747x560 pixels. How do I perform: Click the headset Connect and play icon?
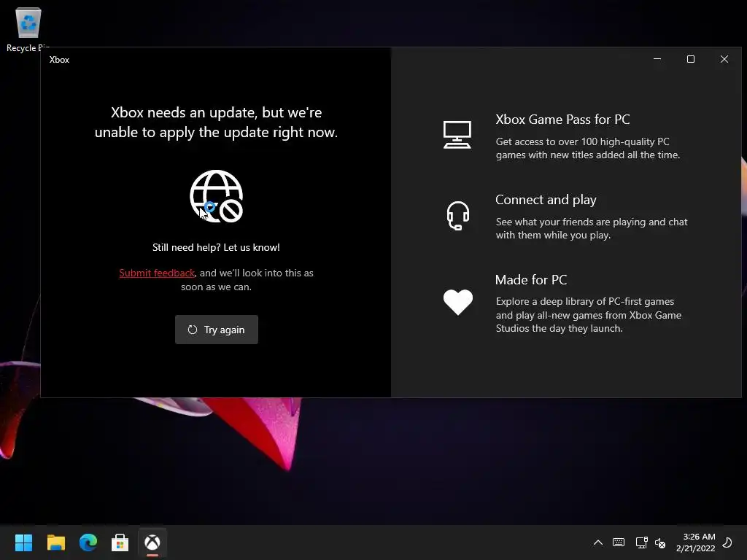click(x=458, y=216)
